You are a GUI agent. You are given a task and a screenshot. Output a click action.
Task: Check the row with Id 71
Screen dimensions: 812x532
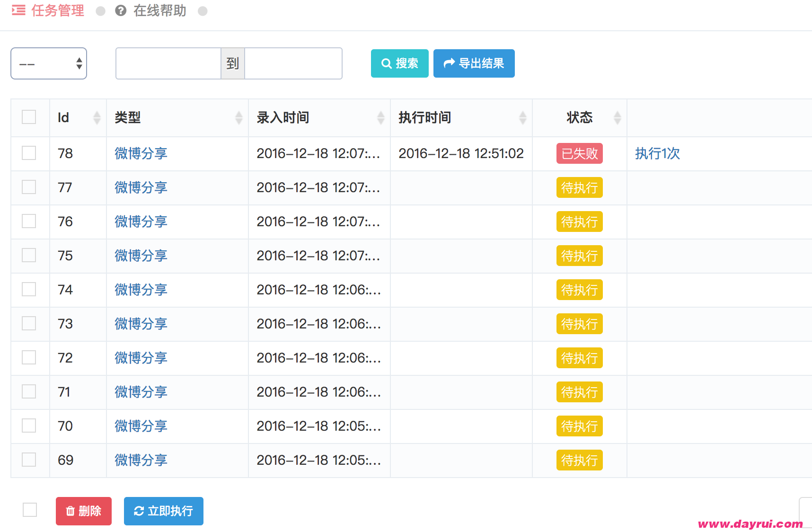(x=29, y=391)
